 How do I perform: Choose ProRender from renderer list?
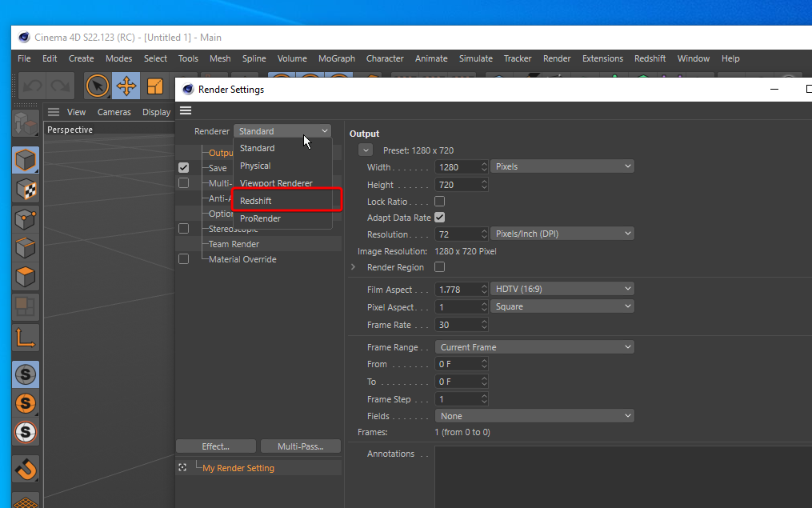click(x=283, y=218)
